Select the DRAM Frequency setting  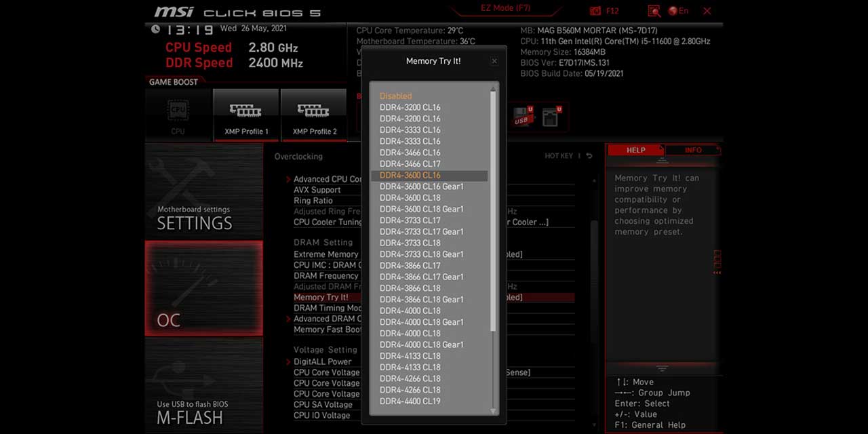326,276
